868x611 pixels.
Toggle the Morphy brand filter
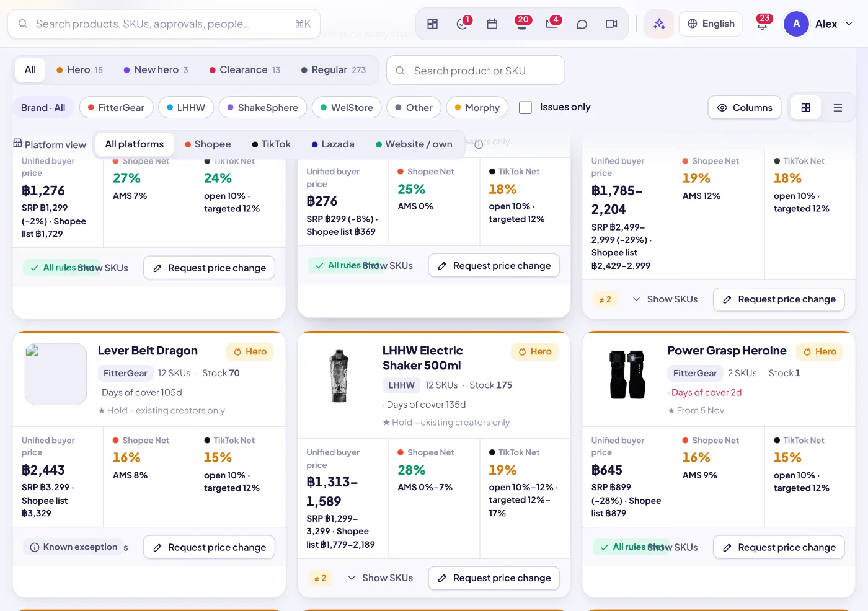point(477,108)
